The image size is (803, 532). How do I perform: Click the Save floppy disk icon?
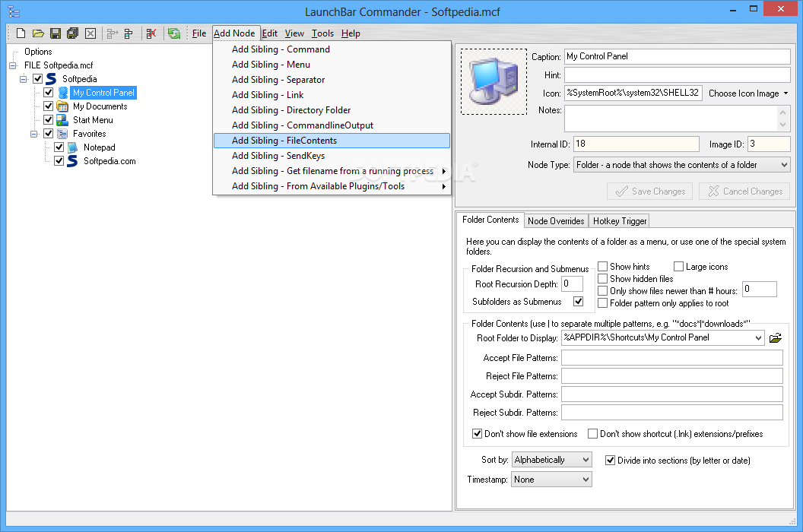pyautogui.click(x=56, y=33)
